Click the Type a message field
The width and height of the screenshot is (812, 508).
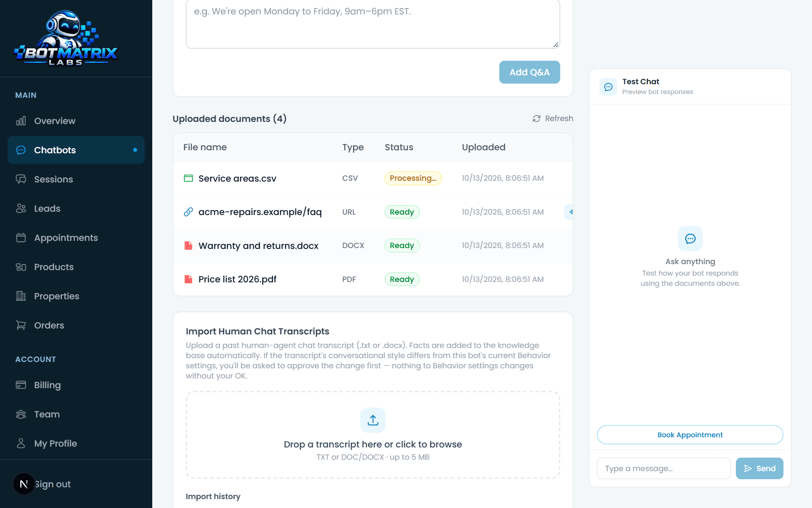point(664,468)
